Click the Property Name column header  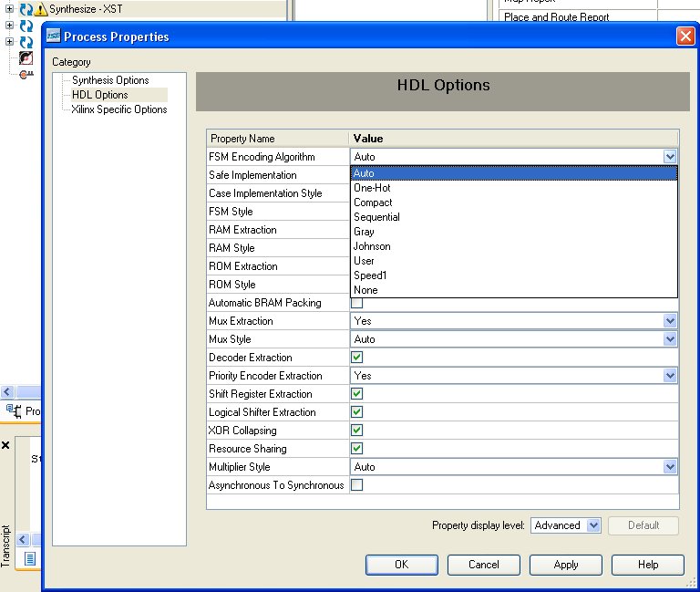(x=278, y=139)
